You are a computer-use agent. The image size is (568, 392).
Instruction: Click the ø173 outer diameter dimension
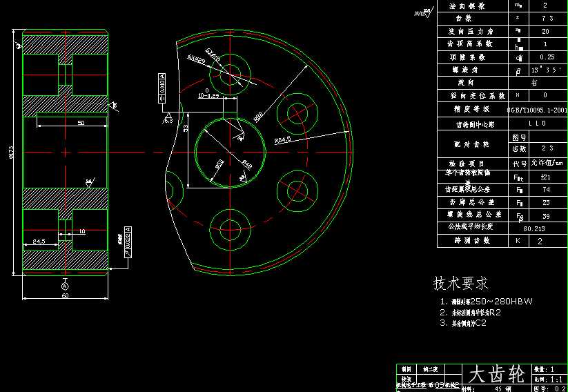pyautogui.click(x=11, y=152)
